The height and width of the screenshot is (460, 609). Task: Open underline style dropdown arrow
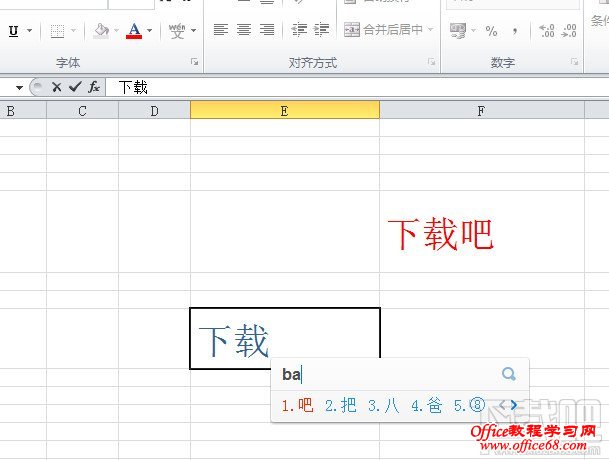[30, 30]
